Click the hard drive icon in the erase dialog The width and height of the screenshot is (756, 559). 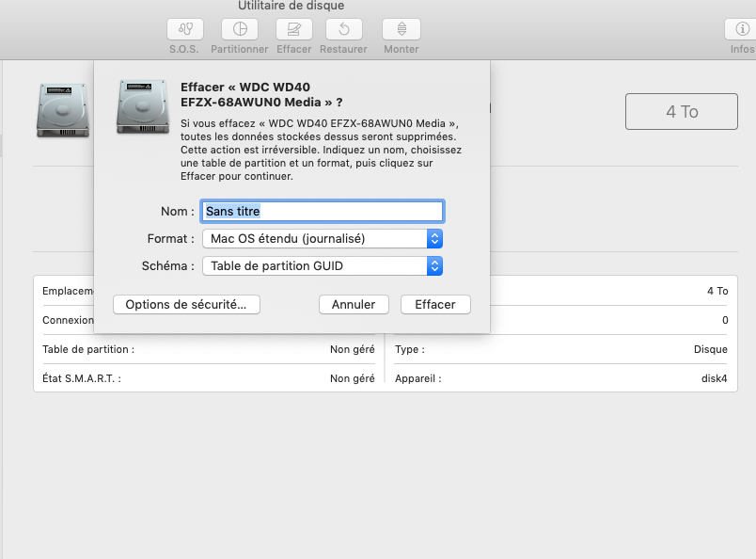143,105
